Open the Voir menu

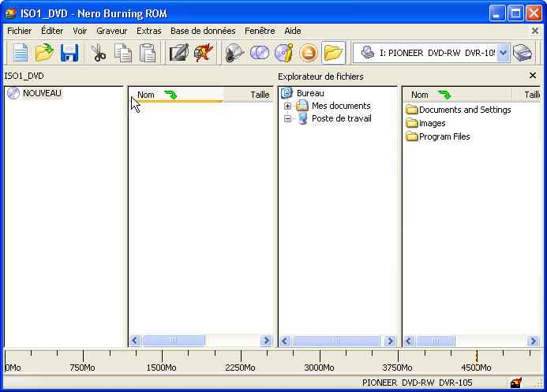tap(80, 31)
